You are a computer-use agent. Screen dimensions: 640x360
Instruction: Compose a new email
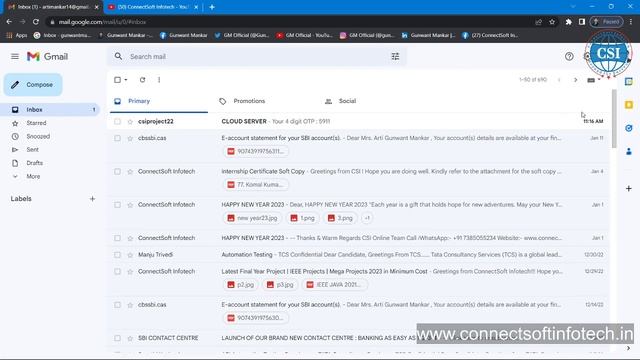point(33,84)
